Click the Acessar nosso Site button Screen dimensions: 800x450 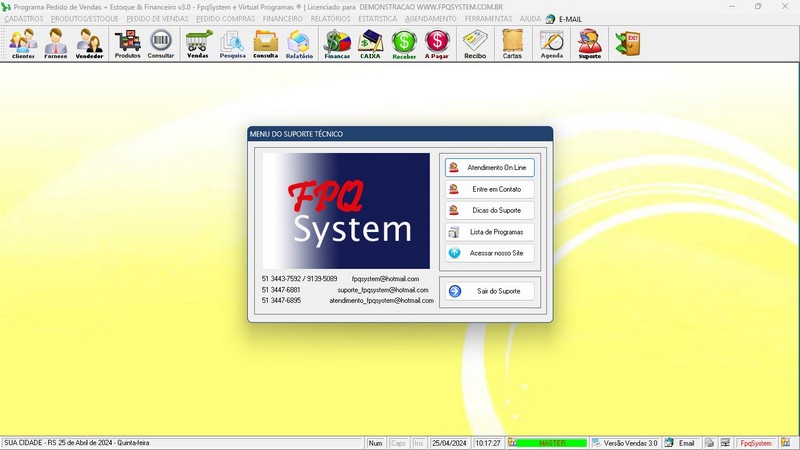(x=489, y=253)
